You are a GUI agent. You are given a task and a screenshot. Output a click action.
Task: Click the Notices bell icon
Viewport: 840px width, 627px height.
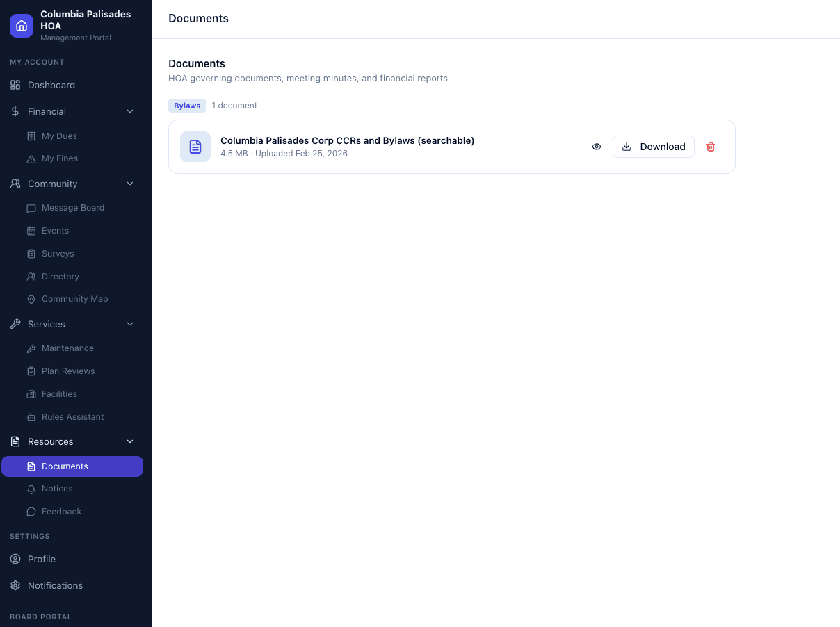pyautogui.click(x=31, y=489)
